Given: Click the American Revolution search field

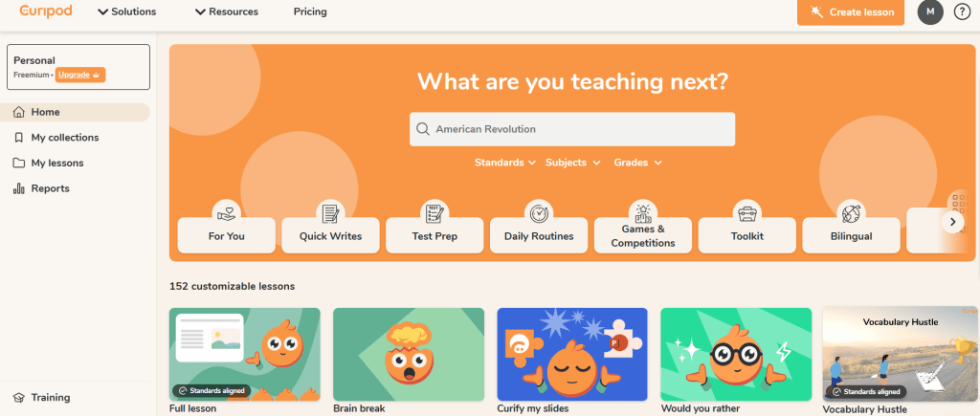Looking at the screenshot, I should coord(572,129).
